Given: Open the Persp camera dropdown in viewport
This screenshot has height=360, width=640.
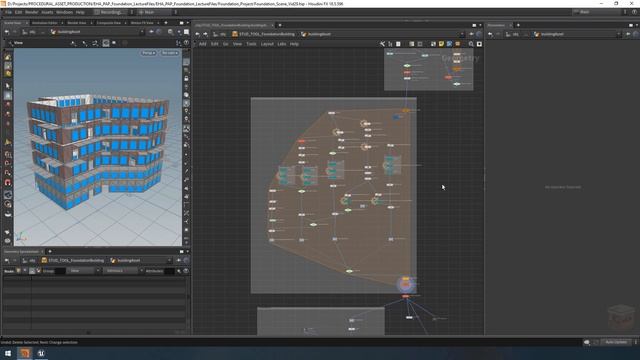Looking at the screenshot, I should pyautogui.click(x=149, y=53).
